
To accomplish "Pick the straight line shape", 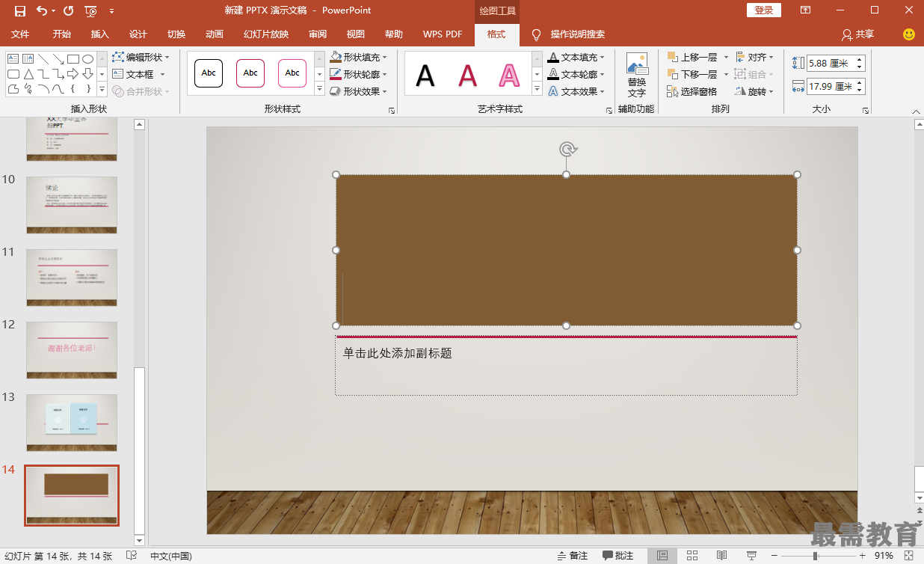I will coord(43,58).
